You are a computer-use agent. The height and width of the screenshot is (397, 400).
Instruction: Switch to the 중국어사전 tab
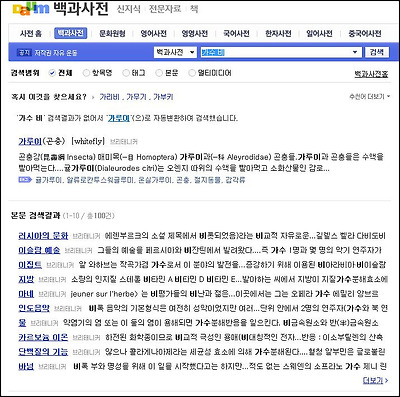coord(365,33)
